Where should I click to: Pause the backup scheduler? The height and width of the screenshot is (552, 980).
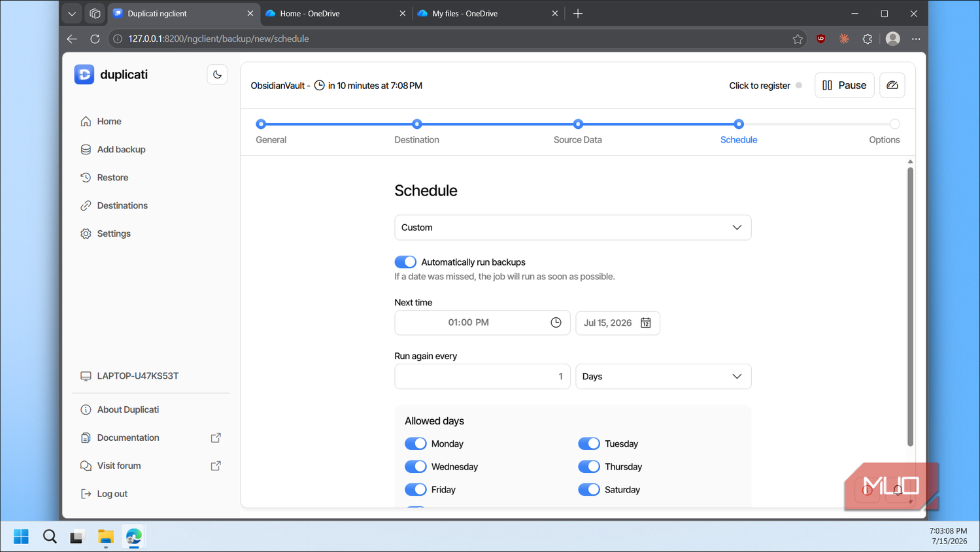pyautogui.click(x=844, y=86)
